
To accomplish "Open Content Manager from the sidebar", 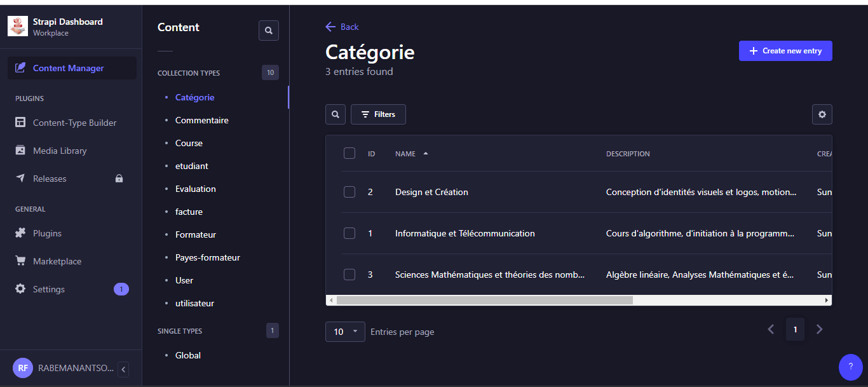I will coord(72,68).
